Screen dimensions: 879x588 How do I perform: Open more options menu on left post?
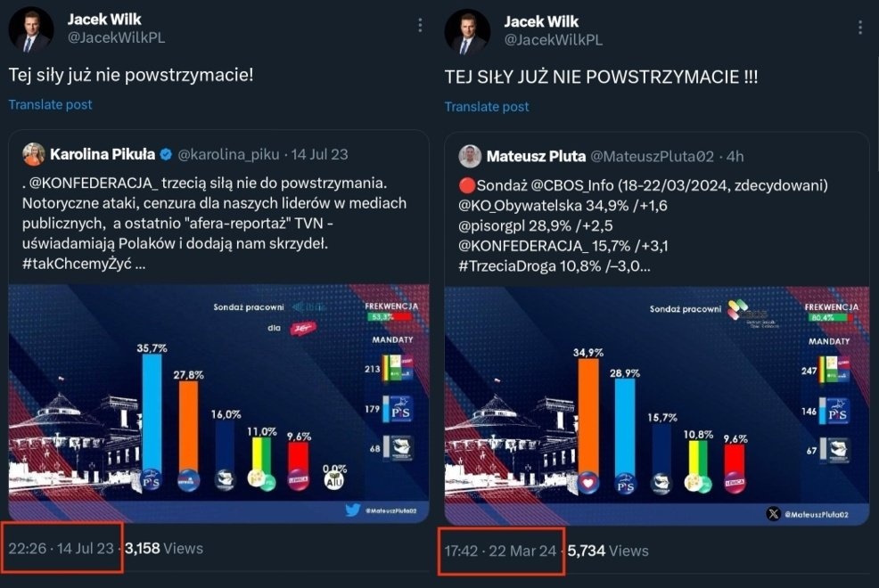click(421, 26)
